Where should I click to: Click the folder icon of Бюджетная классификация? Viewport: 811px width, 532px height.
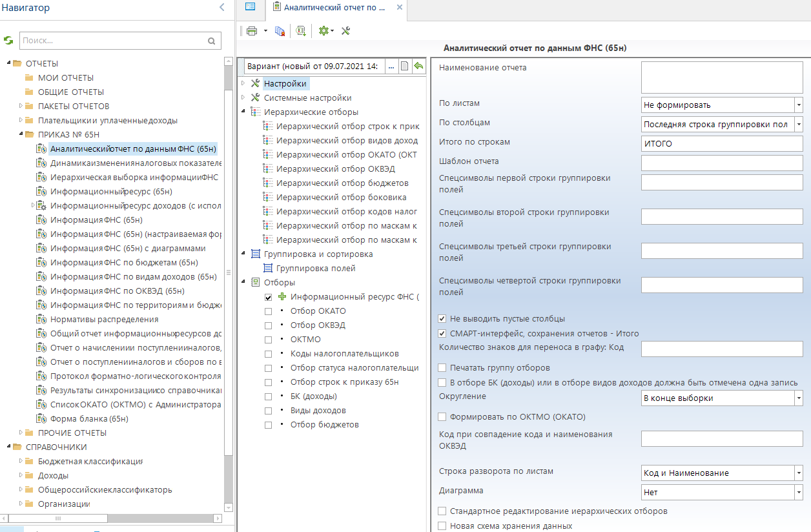click(29, 461)
